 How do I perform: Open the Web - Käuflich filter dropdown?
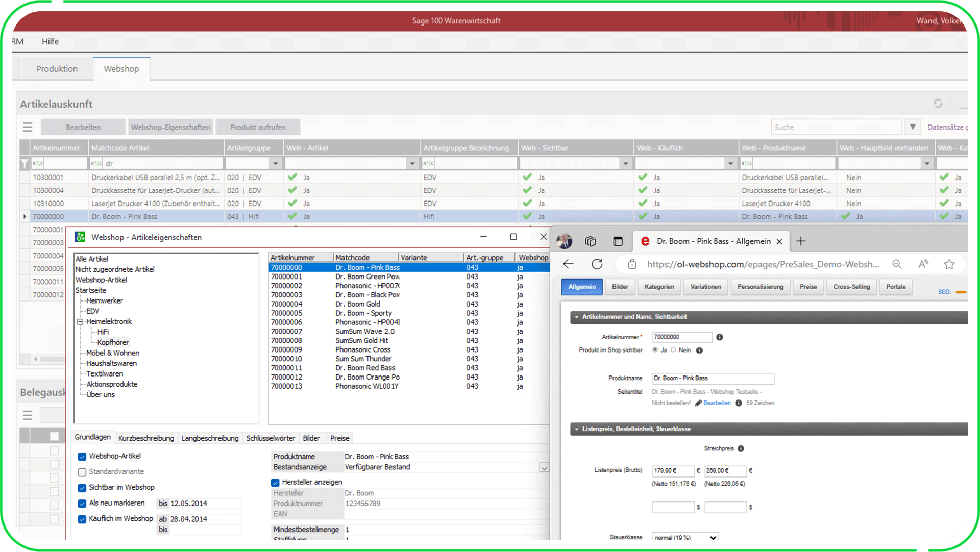[730, 163]
